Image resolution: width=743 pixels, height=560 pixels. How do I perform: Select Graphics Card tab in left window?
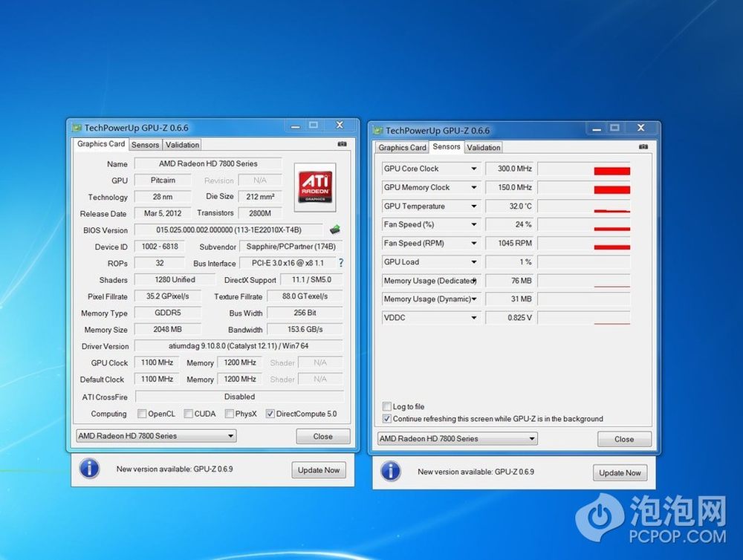(101, 144)
